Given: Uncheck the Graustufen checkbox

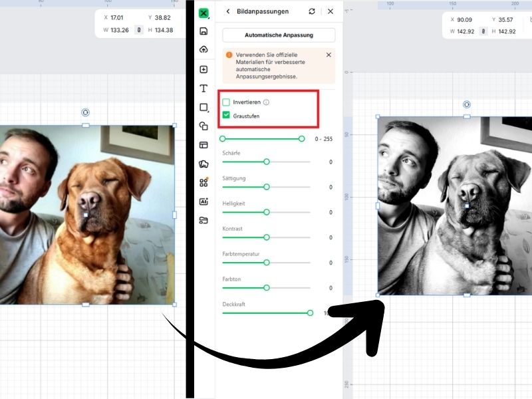Looking at the screenshot, I should [x=226, y=115].
